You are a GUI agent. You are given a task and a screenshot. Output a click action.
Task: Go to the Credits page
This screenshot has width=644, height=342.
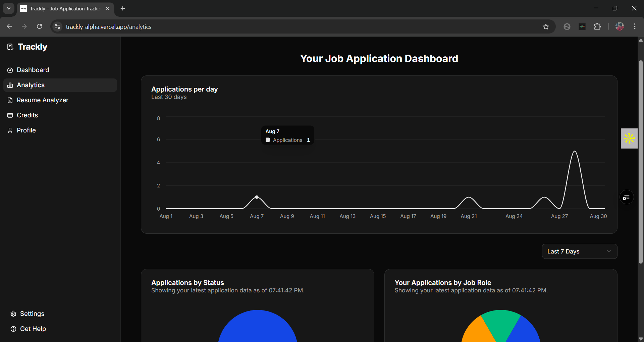(x=60, y=115)
